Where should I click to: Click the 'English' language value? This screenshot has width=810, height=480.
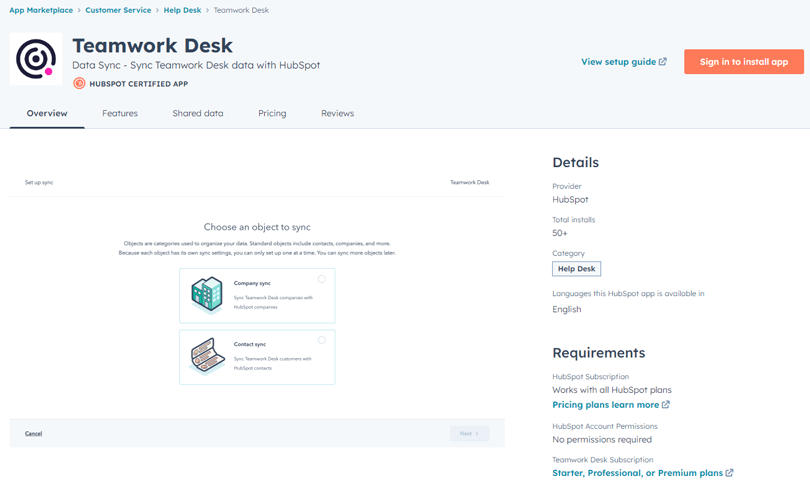point(567,309)
